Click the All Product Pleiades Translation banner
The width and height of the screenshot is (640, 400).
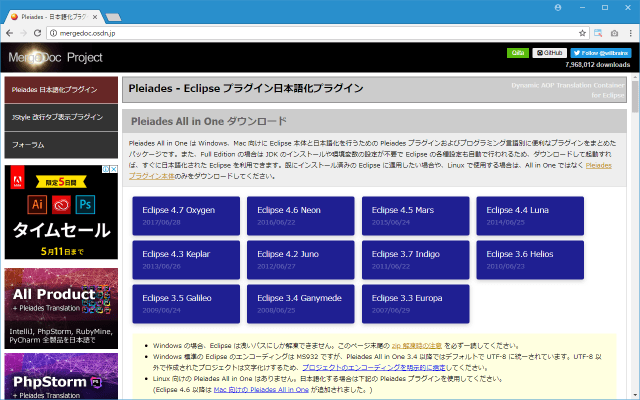(x=61, y=309)
